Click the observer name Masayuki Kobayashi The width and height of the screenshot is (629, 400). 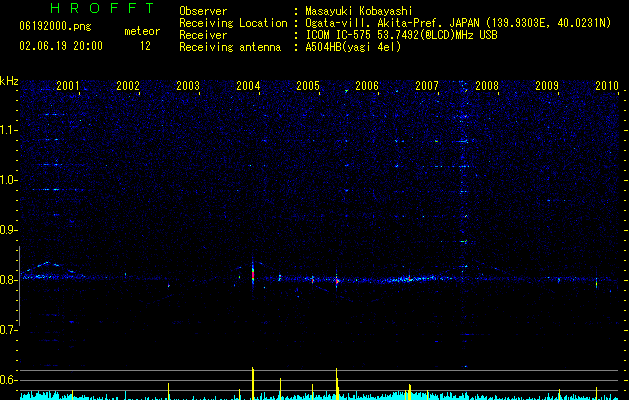359,11
